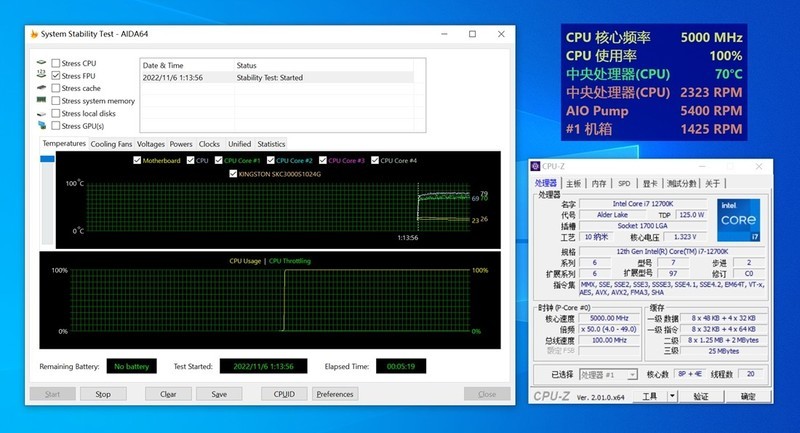Switch to the Temperatures tab
The image size is (800, 433).
(64, 144)
